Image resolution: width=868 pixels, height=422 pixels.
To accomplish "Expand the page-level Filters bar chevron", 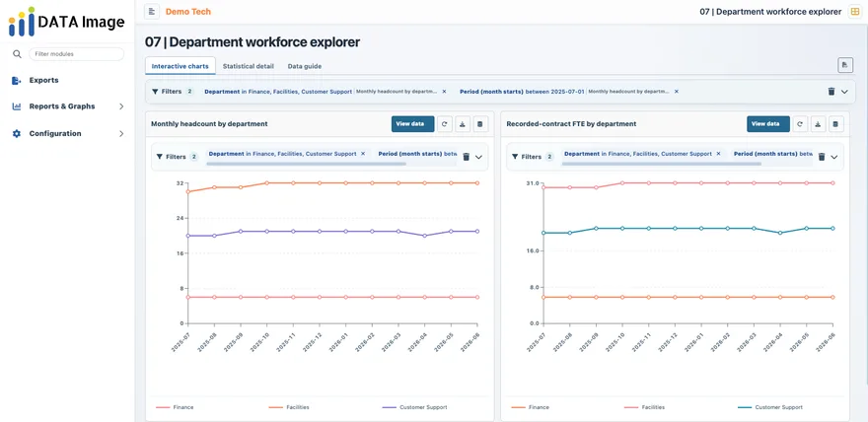I will point(844,92).
